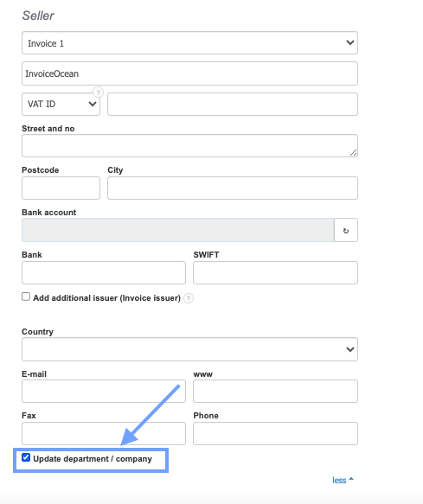Click the bank account refresh icon
Screen dimensions: 423x504
click(346, 231)
